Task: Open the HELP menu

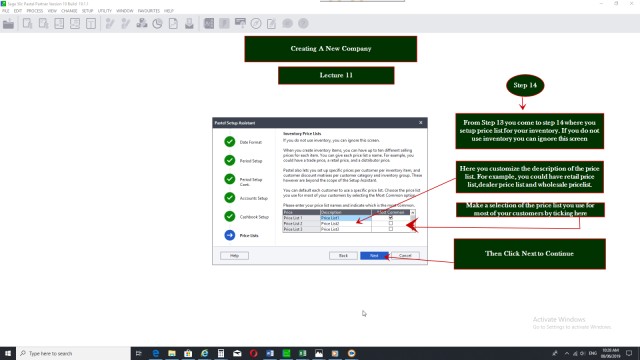Action: point(169,11)
